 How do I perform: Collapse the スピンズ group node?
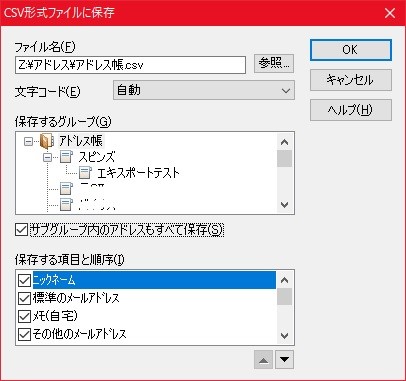click(48, 157)
